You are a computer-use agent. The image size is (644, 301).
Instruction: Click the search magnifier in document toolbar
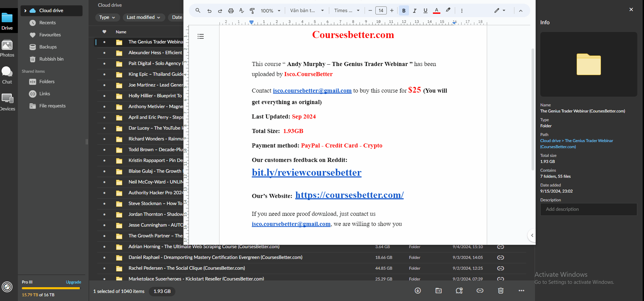198,11
